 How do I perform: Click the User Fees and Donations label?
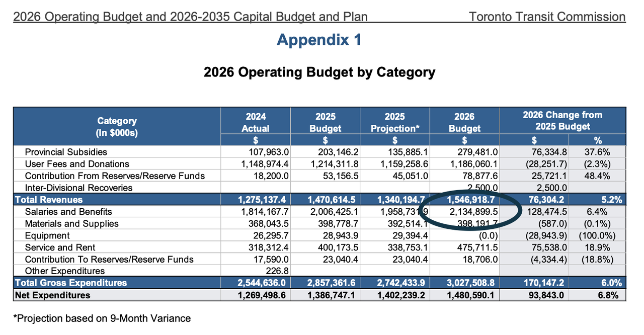[x=77, y=164]
